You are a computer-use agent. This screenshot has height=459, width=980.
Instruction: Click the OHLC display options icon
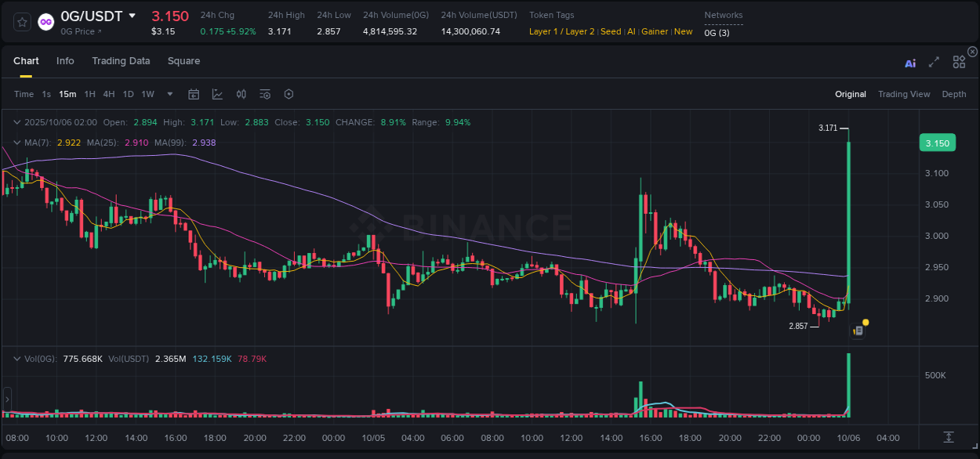(x=241, y=94)
